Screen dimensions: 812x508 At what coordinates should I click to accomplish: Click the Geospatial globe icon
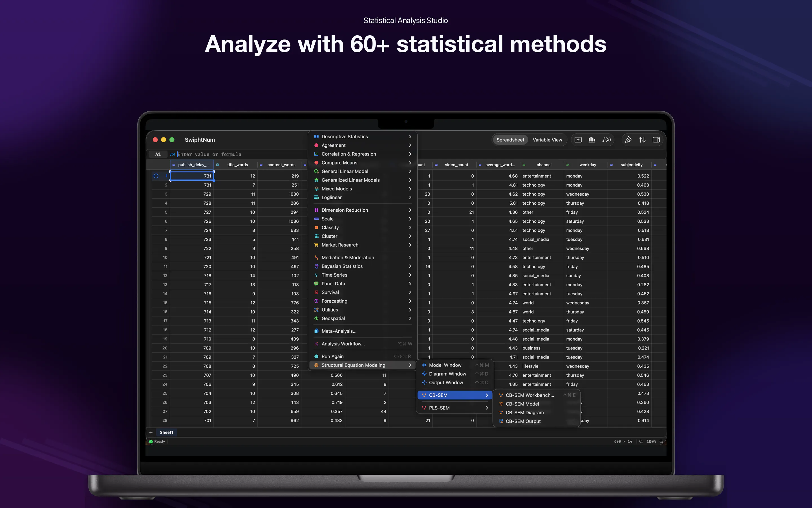point(316,319)
